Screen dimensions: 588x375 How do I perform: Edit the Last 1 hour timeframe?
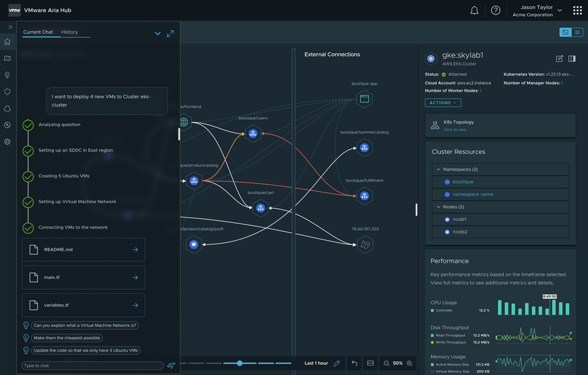coord(337,363)
